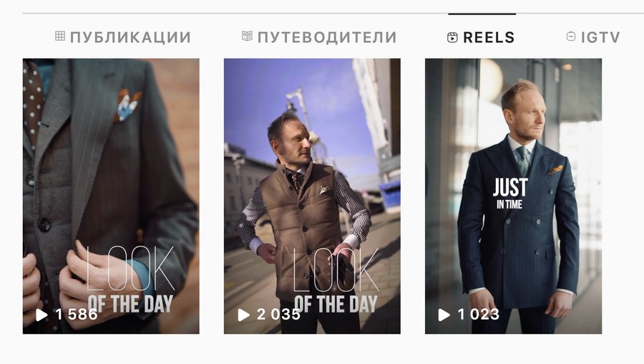Open the ПУТЕВОДИТЕЛИ tab label
The image size is (644, 364).
click(327, 37)
